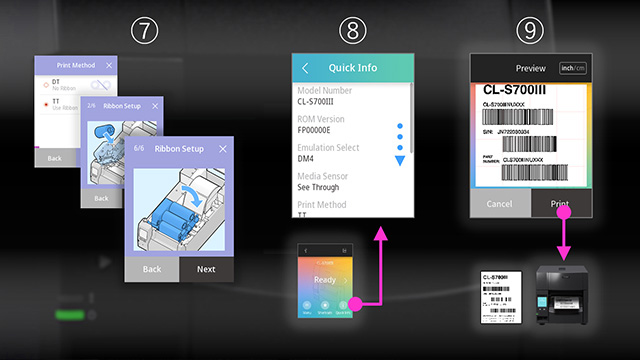
Task: Tap the blue down arrow in Quick Info
Action: pos(400,160)
